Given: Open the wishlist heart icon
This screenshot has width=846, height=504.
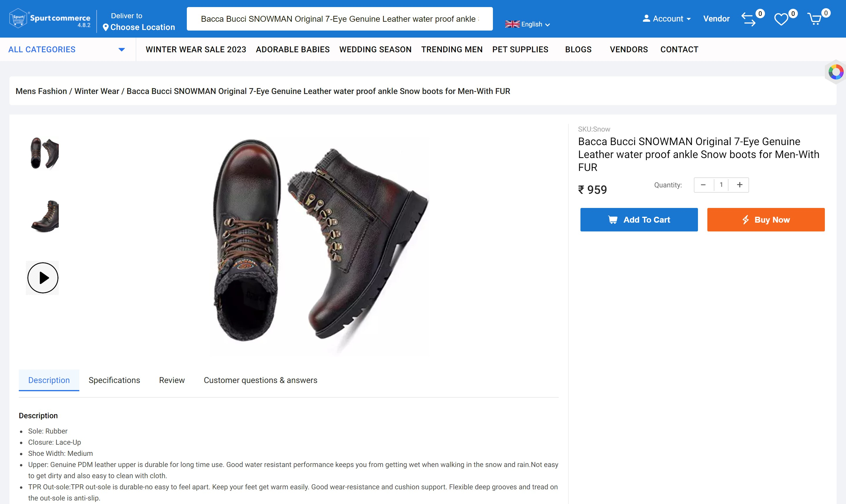Looking at the screenshot, I should click(781, 19).
